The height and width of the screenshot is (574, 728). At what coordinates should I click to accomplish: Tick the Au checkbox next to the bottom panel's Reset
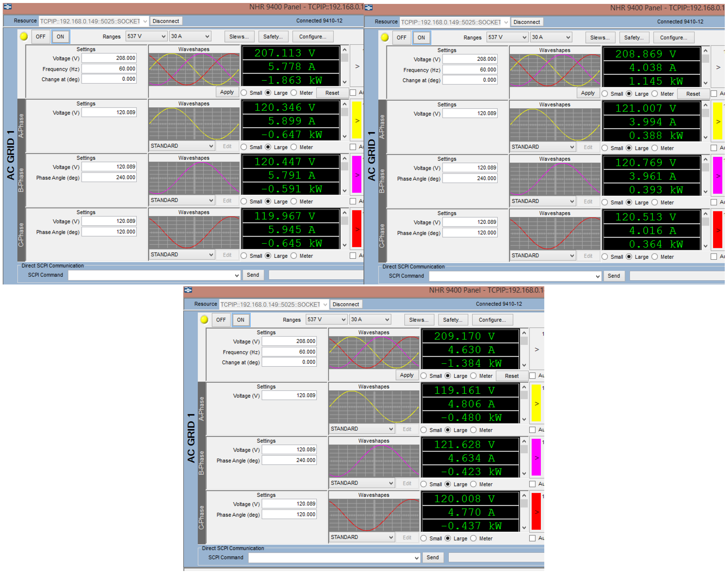coord(533,376)
